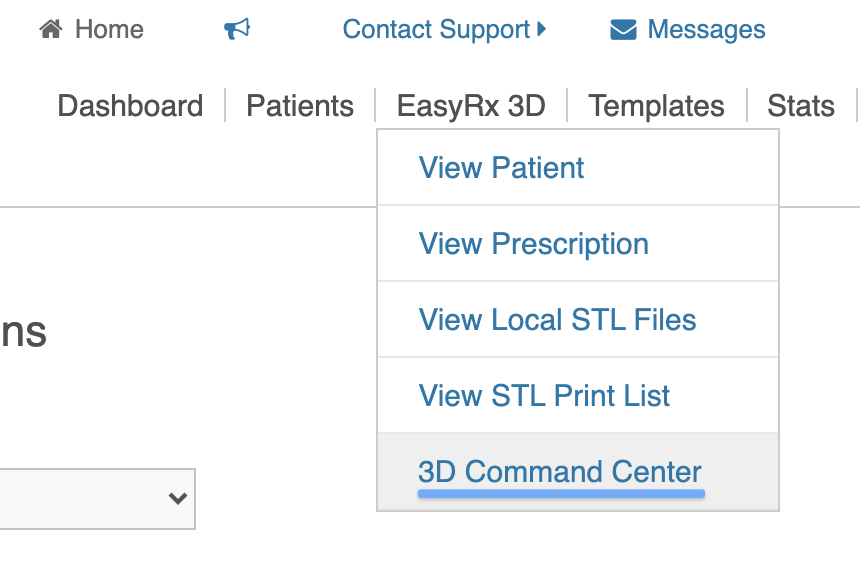Select the Templates tab

coord(656,105)
